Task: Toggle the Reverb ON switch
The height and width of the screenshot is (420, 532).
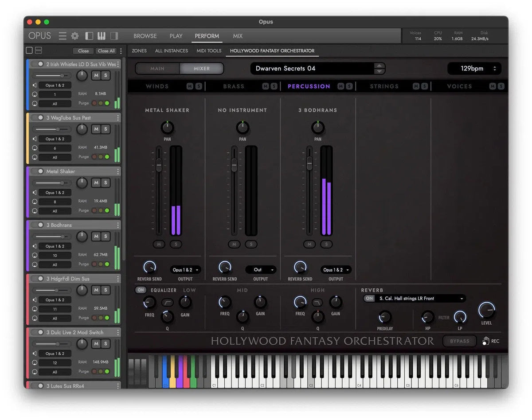Action: 369,299
